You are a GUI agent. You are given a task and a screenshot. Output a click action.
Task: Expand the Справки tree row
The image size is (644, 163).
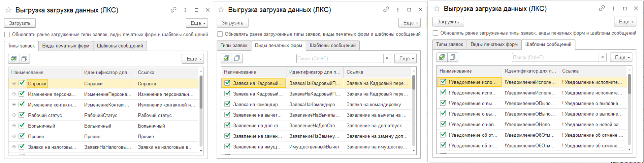click(x=14, y=83)
